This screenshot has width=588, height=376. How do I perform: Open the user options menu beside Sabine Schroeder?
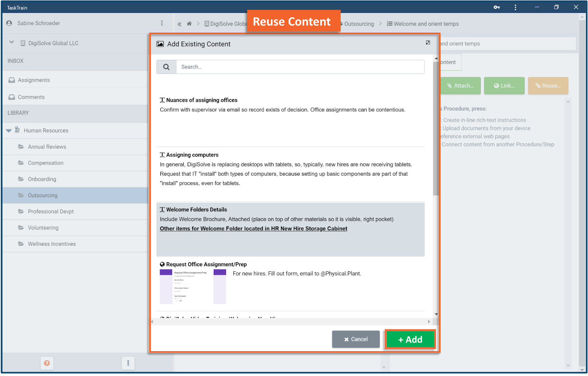point(162,23)
